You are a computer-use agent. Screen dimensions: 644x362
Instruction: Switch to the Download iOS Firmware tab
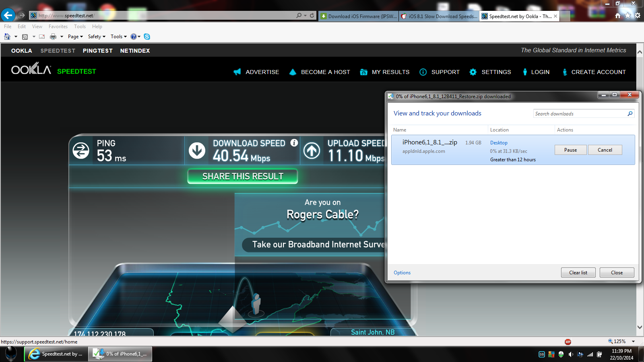click(x=359, y=16)
